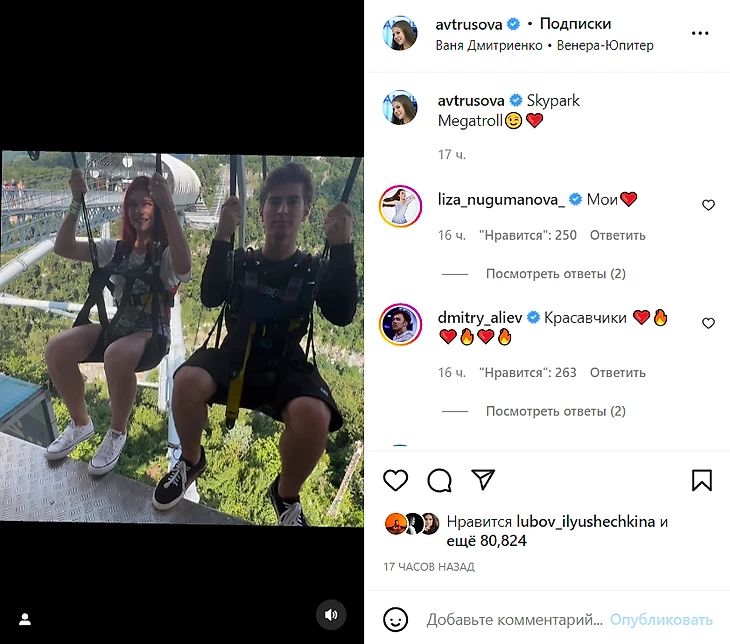The image size is (730, 644).
Task: Like liza_nugumanova_'s comment
Action: [708, 205]
